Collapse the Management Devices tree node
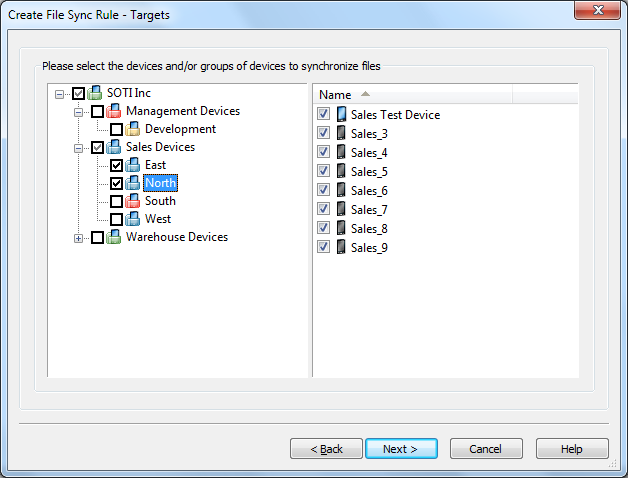This screenshot has height=478, width=628. coord(78,112)
